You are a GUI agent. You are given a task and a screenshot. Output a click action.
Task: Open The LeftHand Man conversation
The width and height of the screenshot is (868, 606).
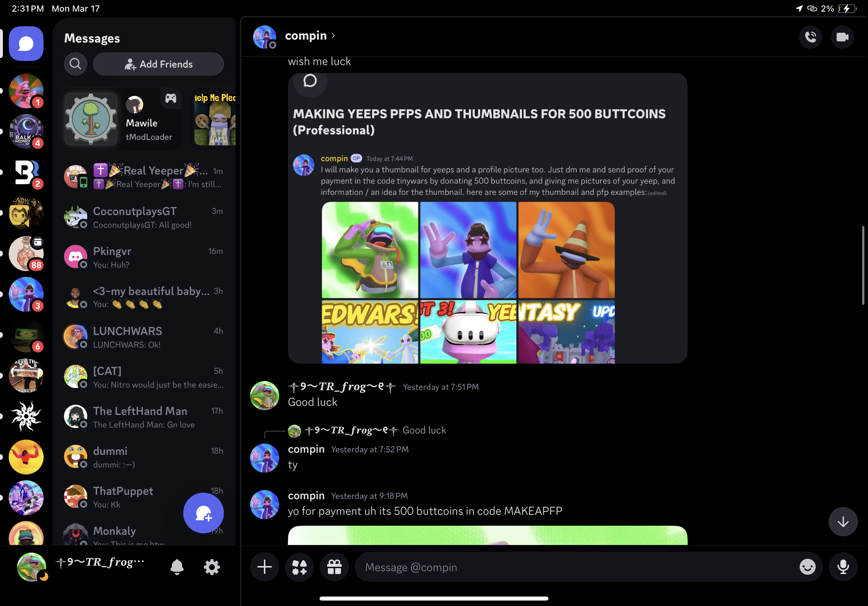(144, 417)
